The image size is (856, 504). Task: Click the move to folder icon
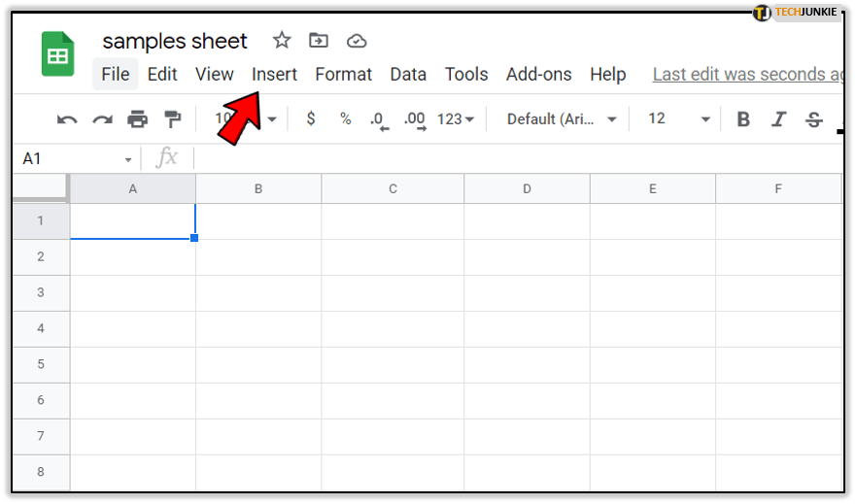[x=319, y=40]
